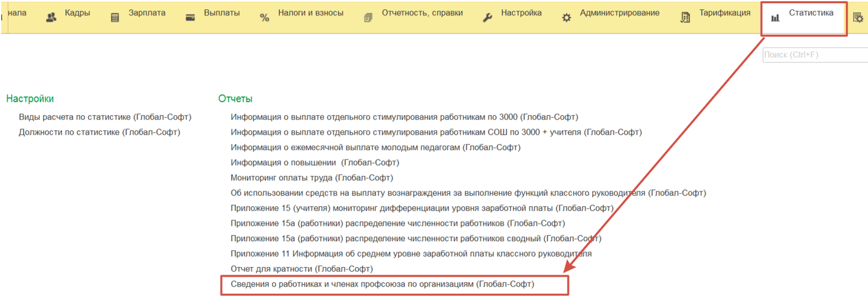Open Отчет для кратности report
Image resolution: width=868 pixels, height=302 pixels.
[x=302, y=269]
